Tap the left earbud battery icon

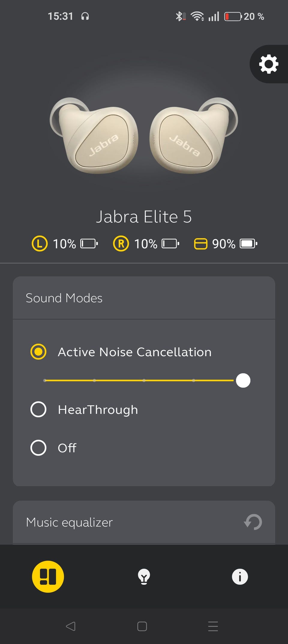pos(89,244)
